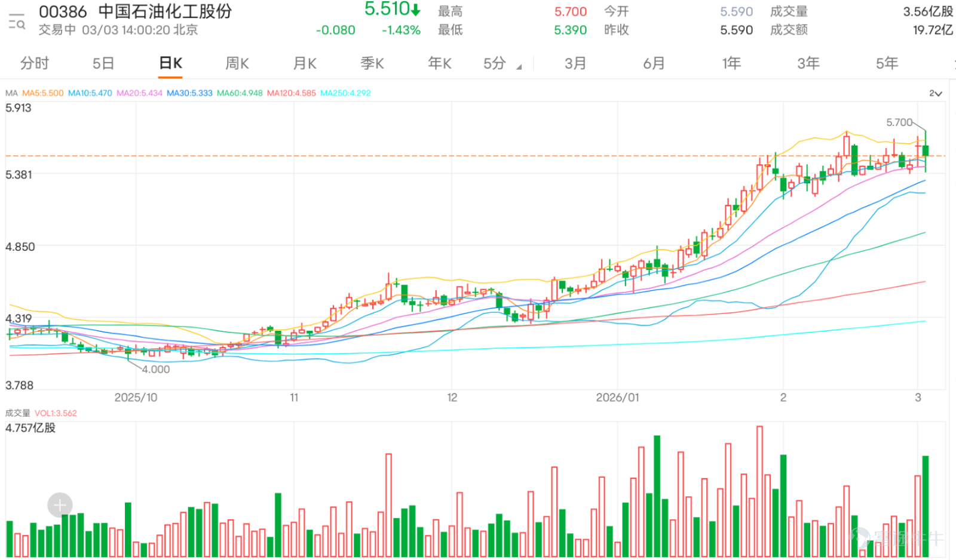Screen dimensions: 956x560
Task: Click the MA5:5.500 indicator label
Action: [42, 93]
